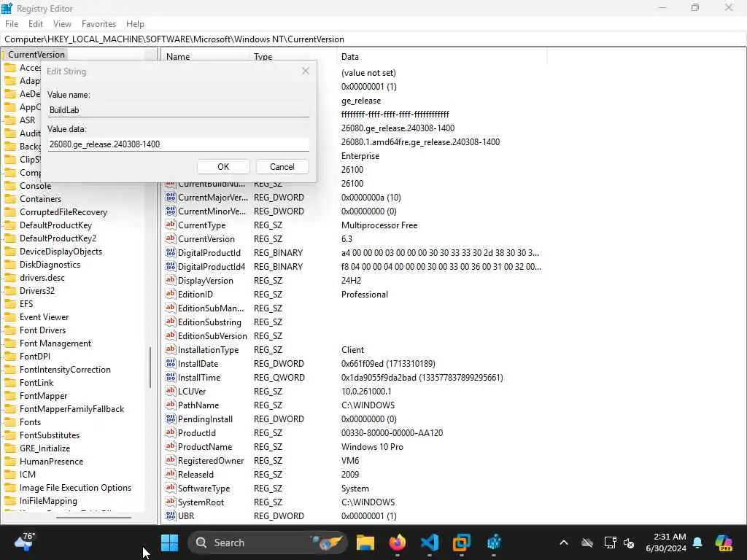Select the Image File Execution Options key
The image size is (747, 560).
(x=75, y=488)
